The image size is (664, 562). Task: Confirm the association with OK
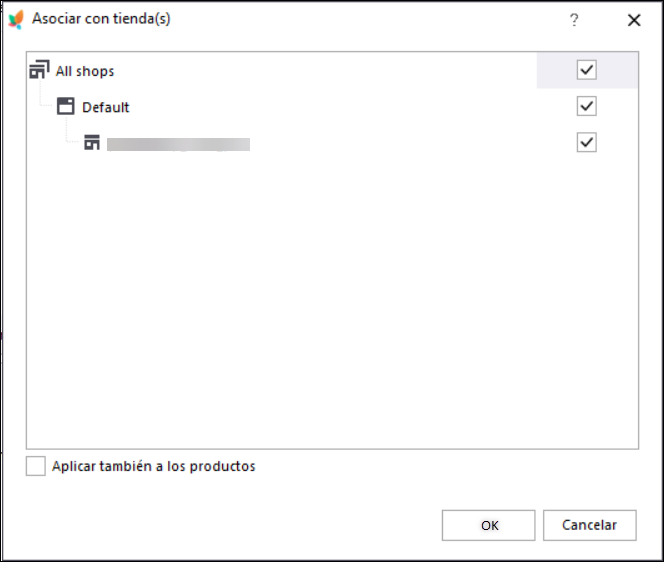pyautogui.click(x=489, y=525)
